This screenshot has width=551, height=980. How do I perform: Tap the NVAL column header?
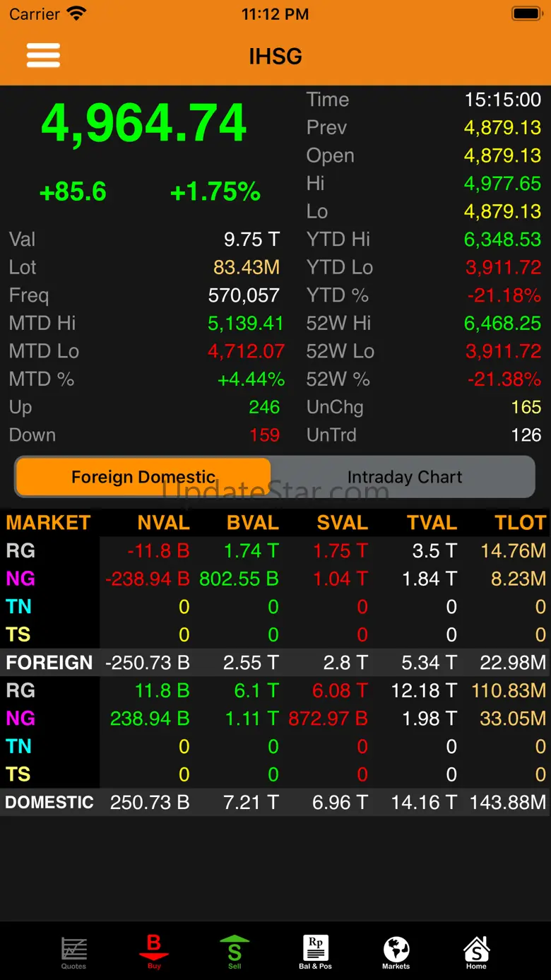coord(163,523)
